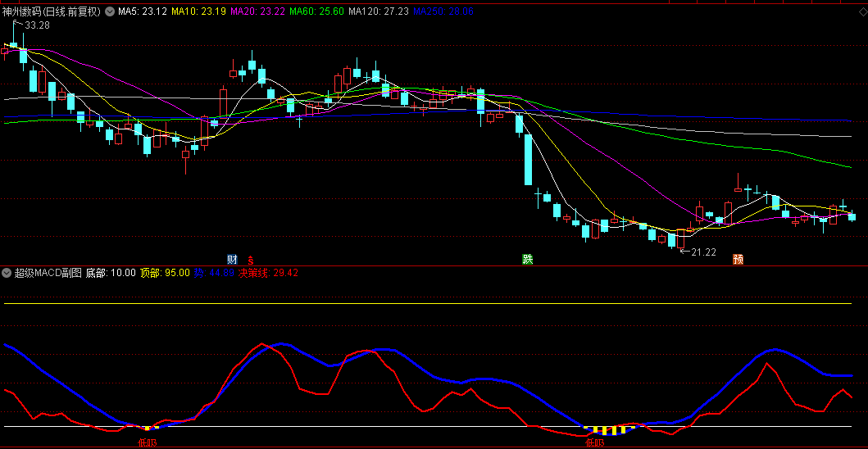Click the orange 预 marker icon

coord(738,259)
